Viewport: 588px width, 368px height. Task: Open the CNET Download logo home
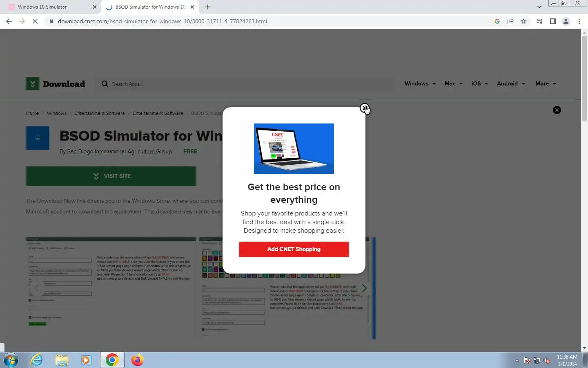coord(56,84)
